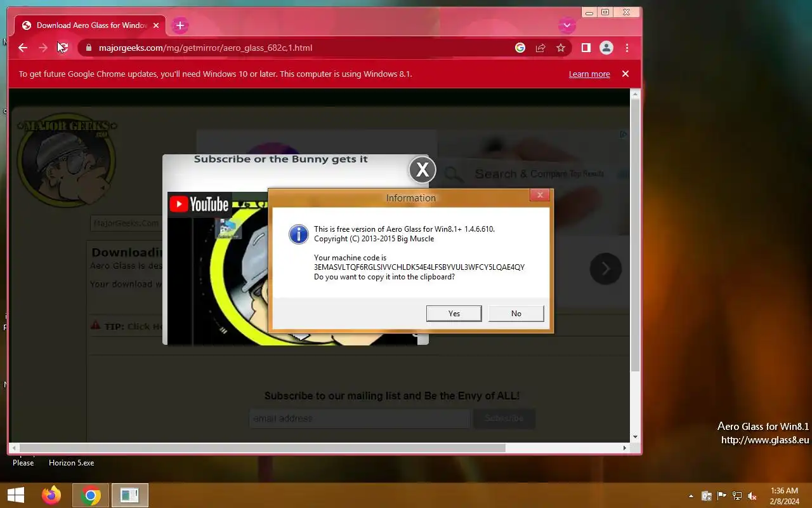This screenshot has width=812, height=508.
Task: Click the forward navigation arrow
Action: 43,48
